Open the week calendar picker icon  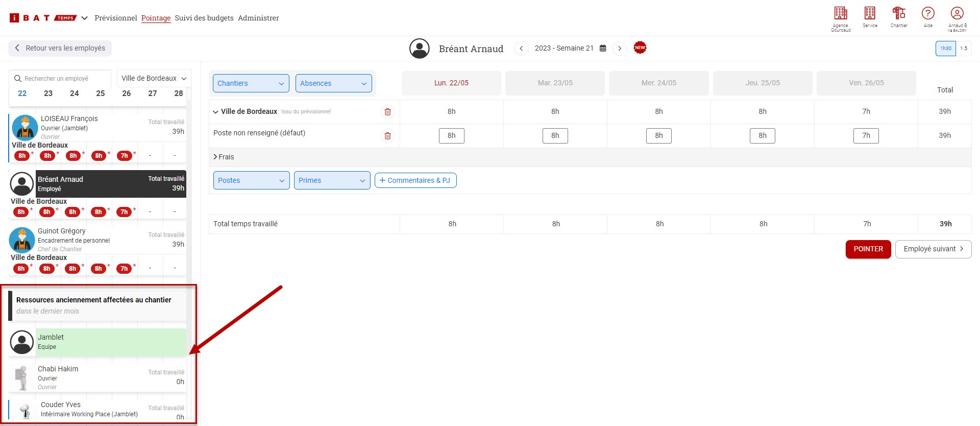pos(603,49)
